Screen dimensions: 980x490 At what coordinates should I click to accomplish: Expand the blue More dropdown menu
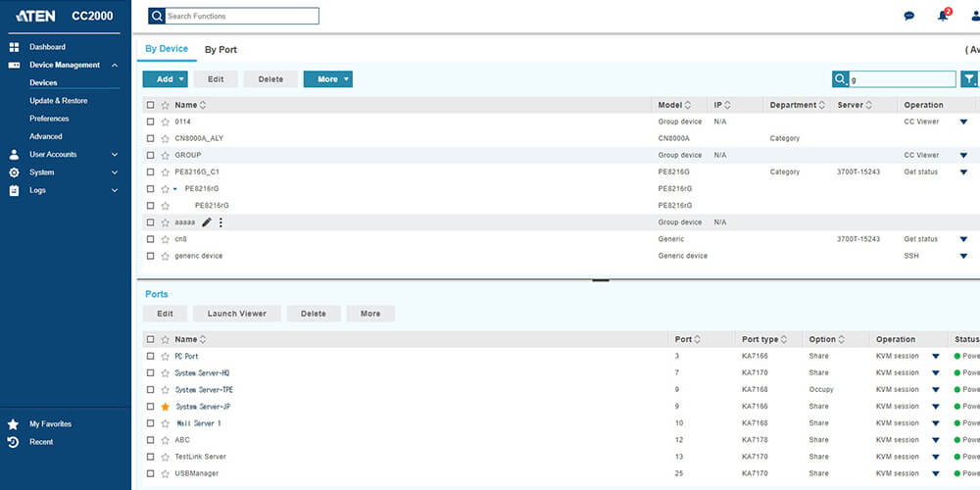(327, 79)
